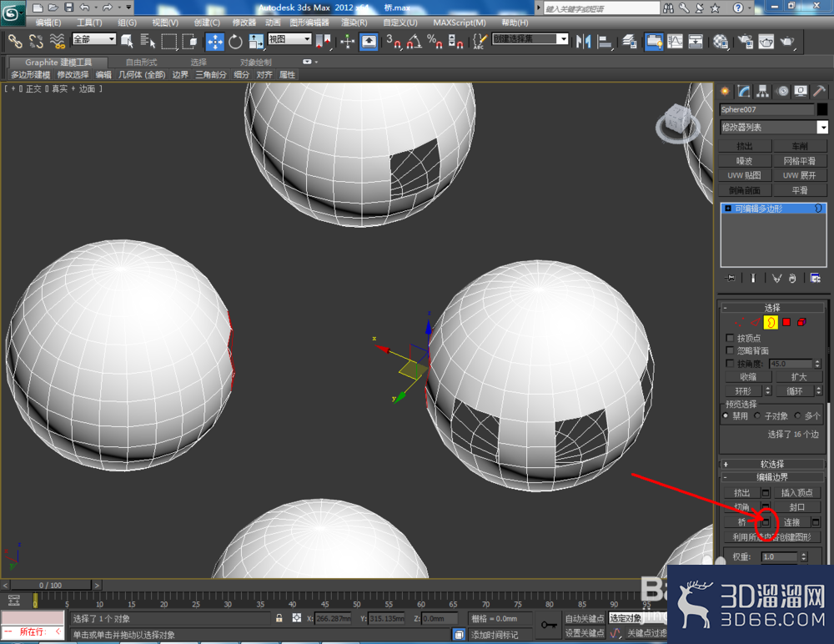
Task: Switch to the Utilities hammer panel
Action: (x=820, y=92)
